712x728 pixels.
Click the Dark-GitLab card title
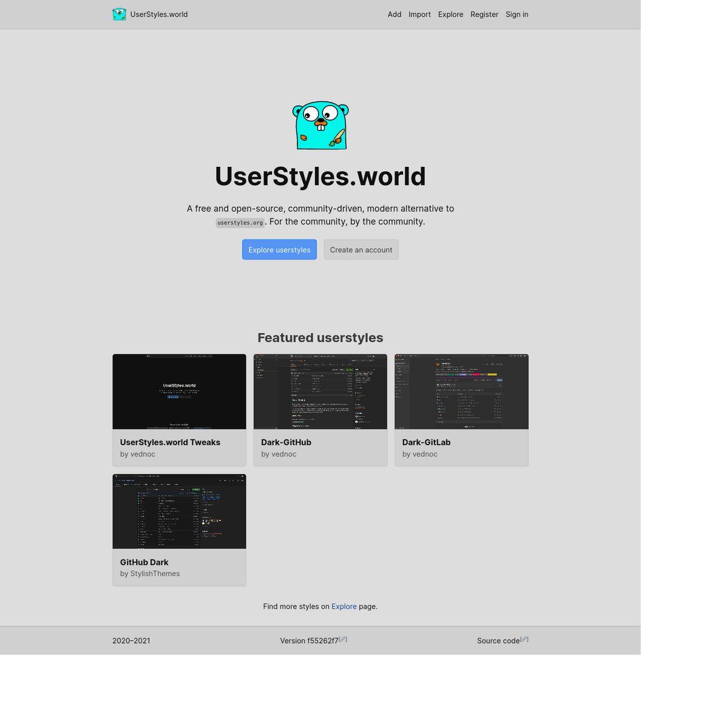(x=426, y=442)
